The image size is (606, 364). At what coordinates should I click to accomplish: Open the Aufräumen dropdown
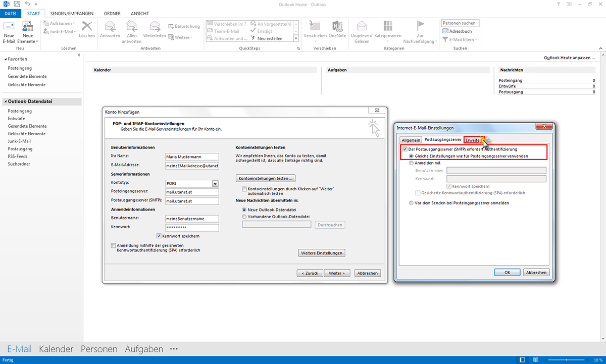point(59,24)
